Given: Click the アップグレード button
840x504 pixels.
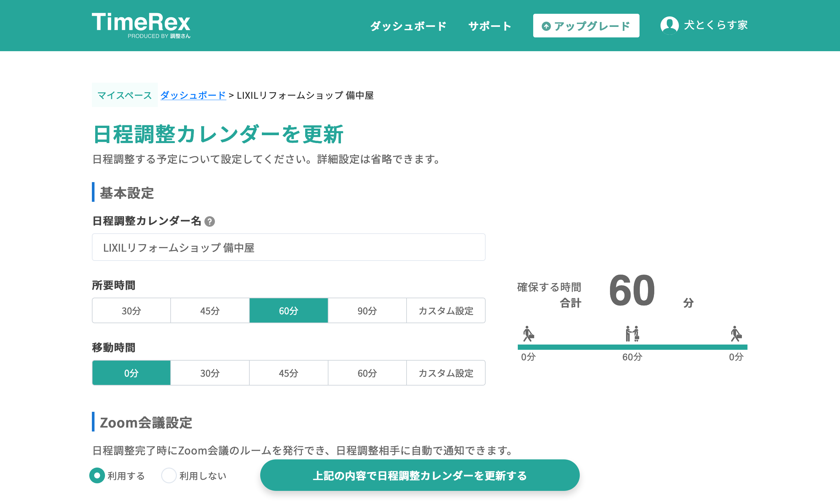Looking at the screenshot, I should [586, 26].
